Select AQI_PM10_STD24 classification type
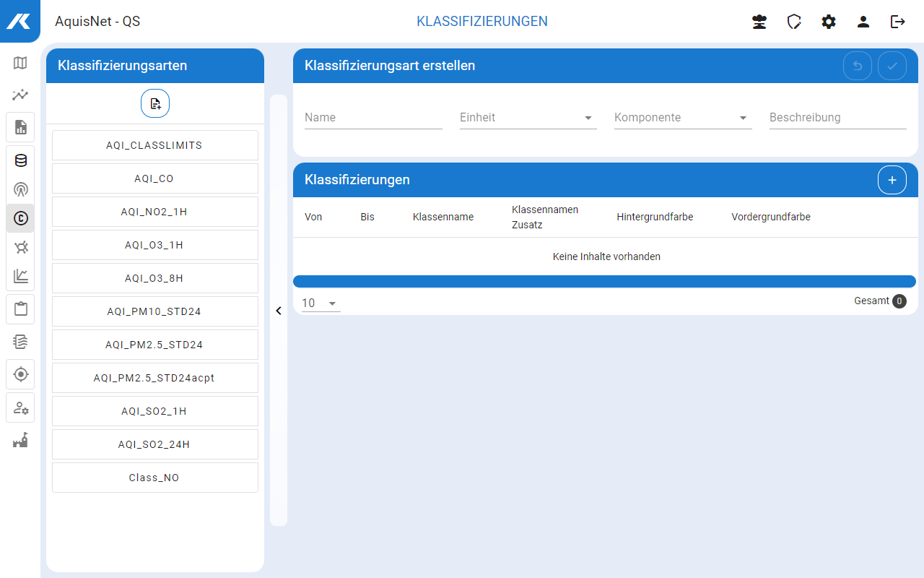The height and width of the screenshot is (578, 924). 154,311
